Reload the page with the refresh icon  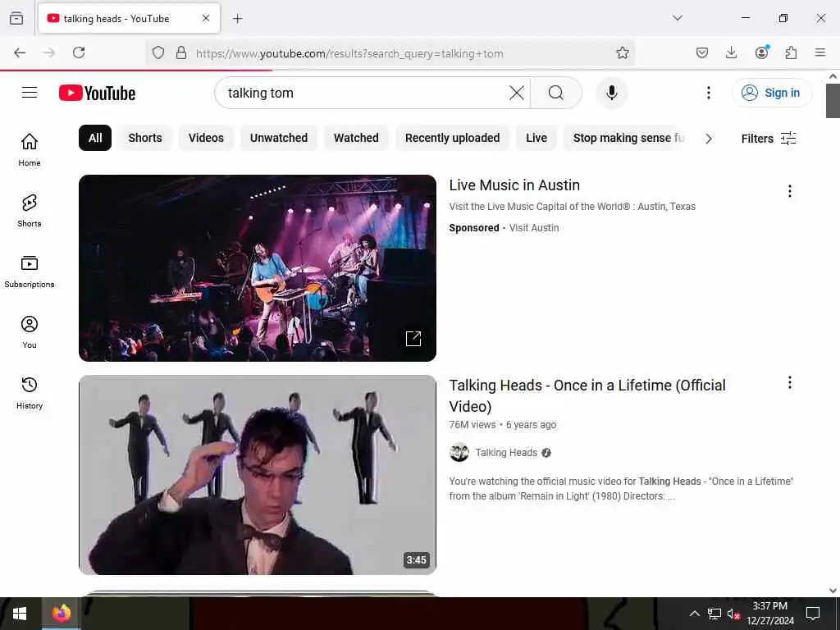click(79, 52)
